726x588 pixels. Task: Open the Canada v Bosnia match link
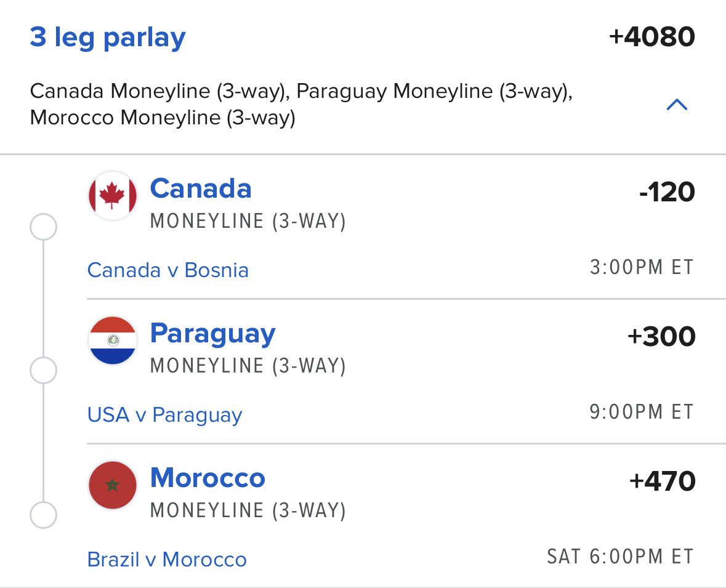[x=167, y=270]
